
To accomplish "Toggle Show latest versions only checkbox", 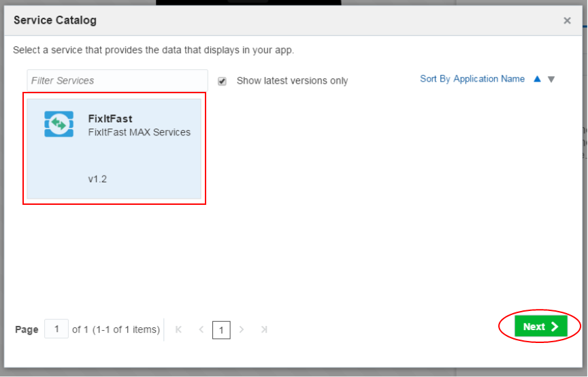I will click(x=222, y=81).
